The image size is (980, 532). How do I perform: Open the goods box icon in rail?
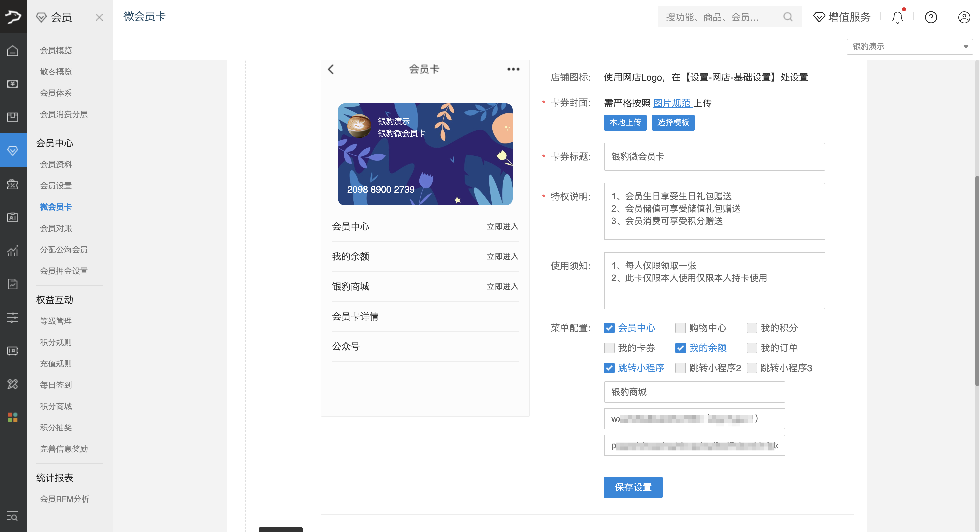[x=13, y=117]
